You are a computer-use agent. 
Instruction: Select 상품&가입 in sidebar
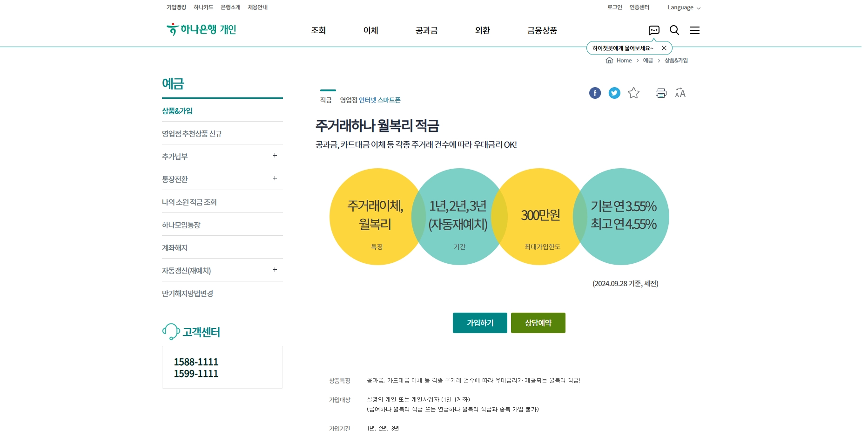pos(177,111)
